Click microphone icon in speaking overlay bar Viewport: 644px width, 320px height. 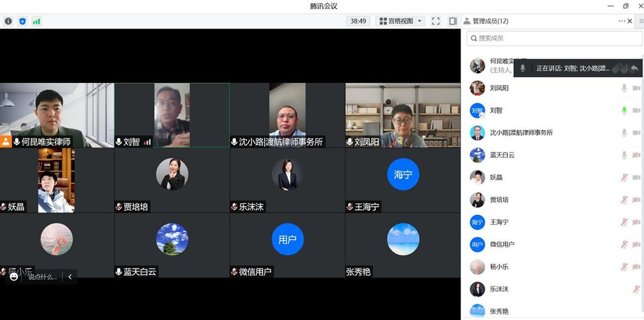click(x=522, y=68)
